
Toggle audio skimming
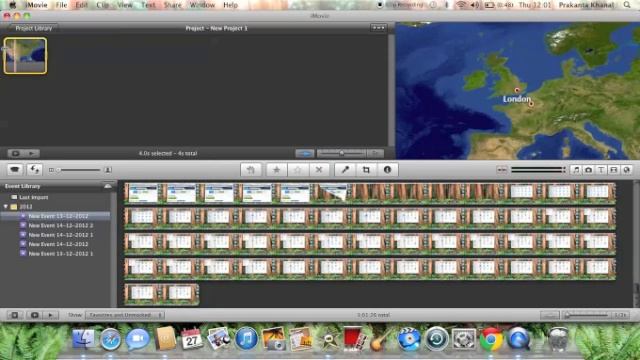click(x=502, y=170)
